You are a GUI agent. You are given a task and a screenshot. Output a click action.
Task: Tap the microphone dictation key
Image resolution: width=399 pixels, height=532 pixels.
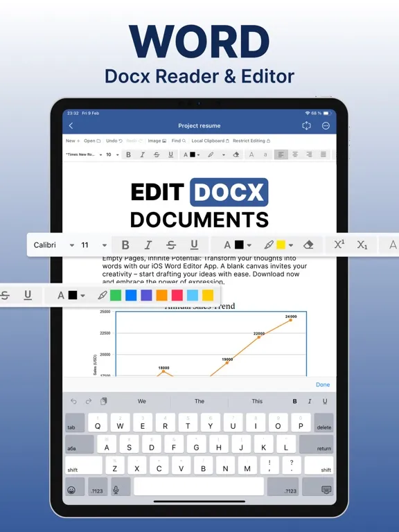click(x=121, y=486)
